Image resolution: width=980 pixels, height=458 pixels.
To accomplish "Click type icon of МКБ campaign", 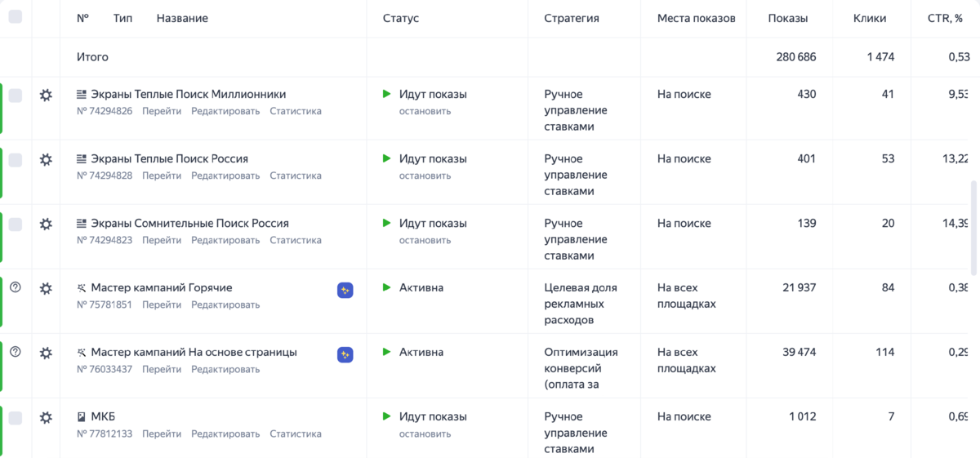I will (x=82, y=417).
